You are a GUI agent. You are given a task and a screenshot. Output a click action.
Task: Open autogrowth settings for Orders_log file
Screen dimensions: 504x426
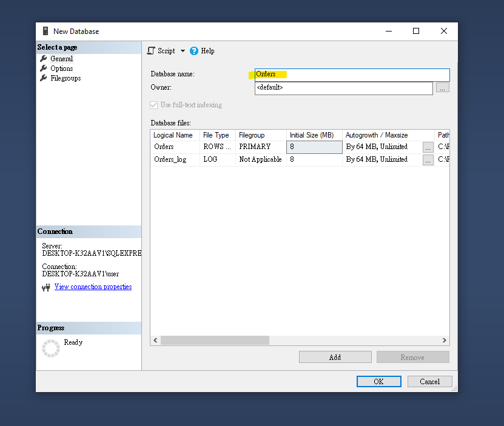click(x=428, y=160)
